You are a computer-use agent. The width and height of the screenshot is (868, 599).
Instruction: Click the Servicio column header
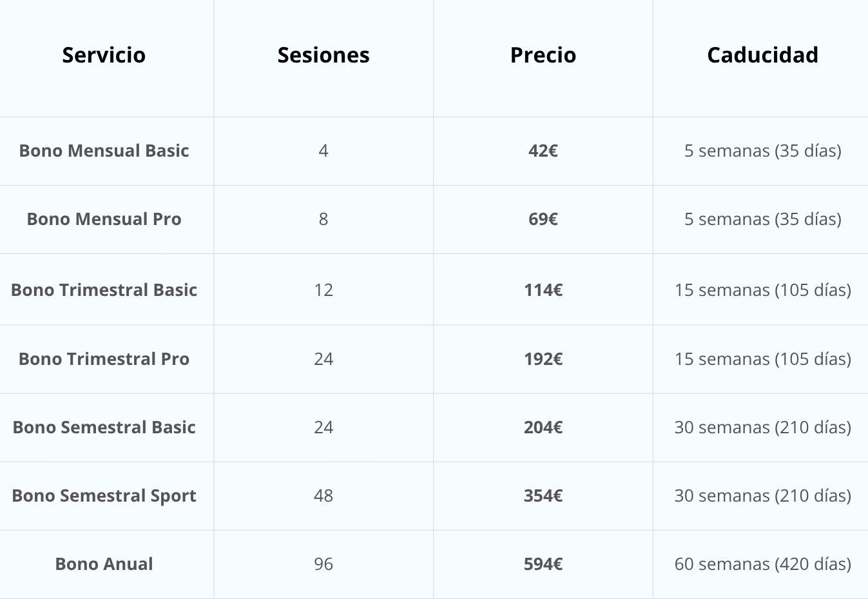[x=104, y=55]
